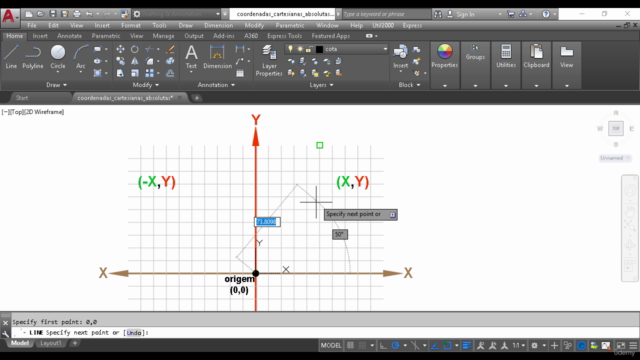Switch to the Layout1 tab
This screenshot has width=640, height=360.
point(51,343)
